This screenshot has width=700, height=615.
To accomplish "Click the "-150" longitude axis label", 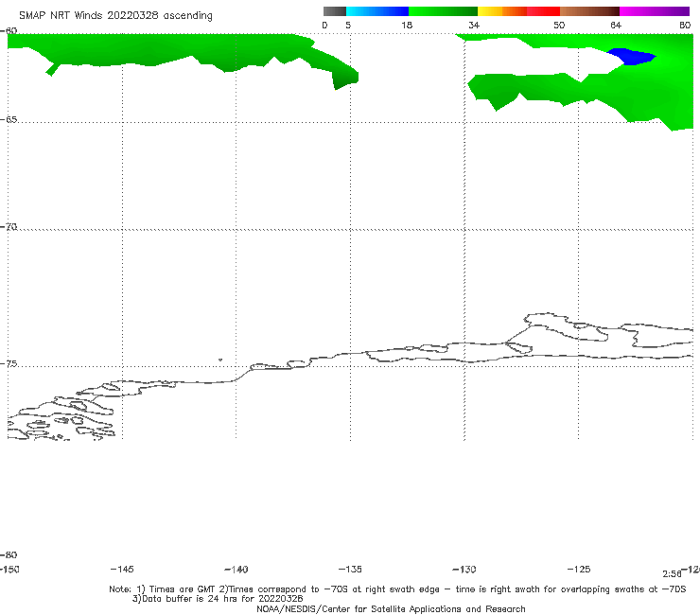I will coord(9,570).
